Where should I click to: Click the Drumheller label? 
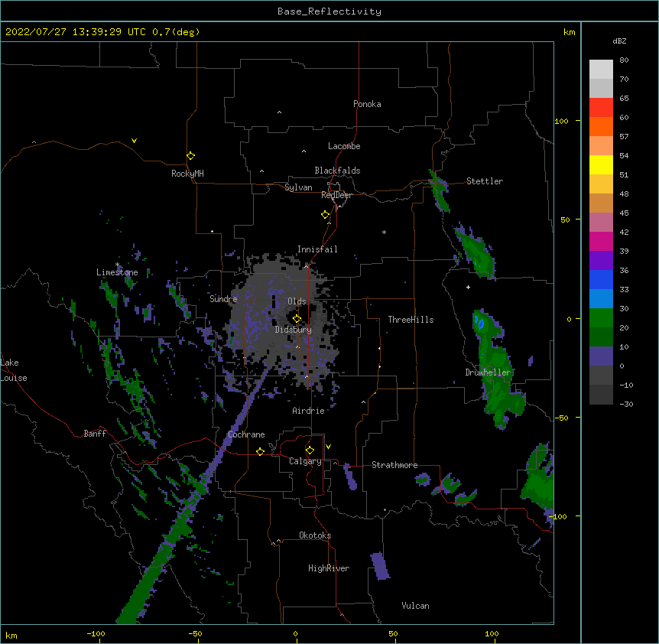[x=488, y=372]
